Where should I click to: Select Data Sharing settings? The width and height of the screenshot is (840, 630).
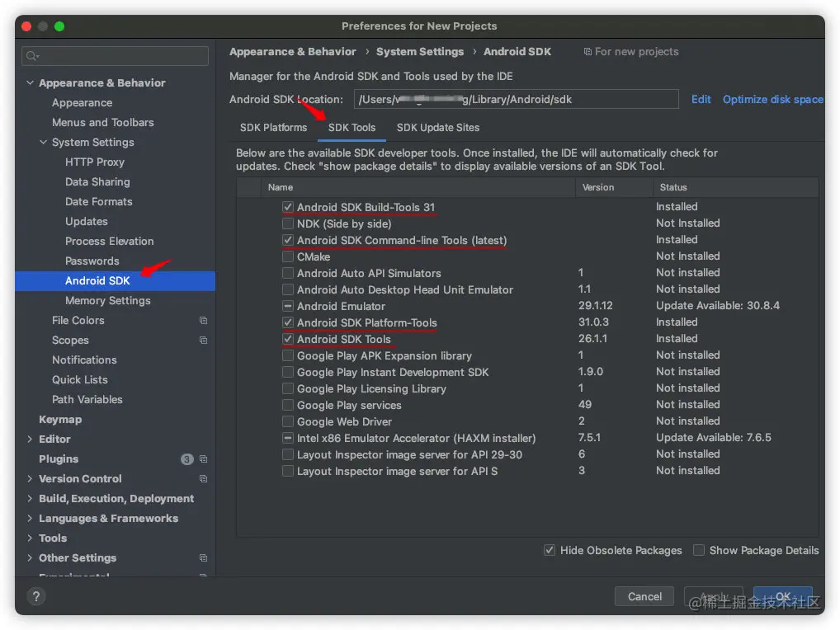point(97,182)
